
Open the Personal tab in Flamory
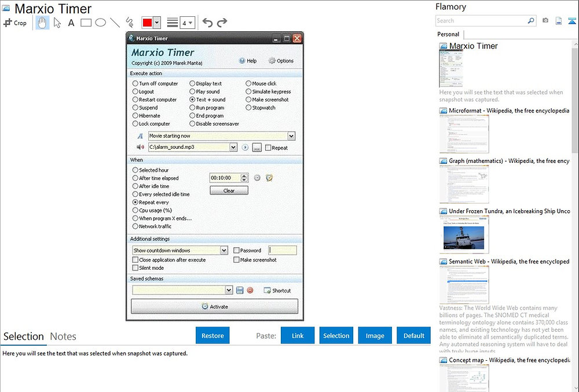pyautogui.click(x=448, y=34)
